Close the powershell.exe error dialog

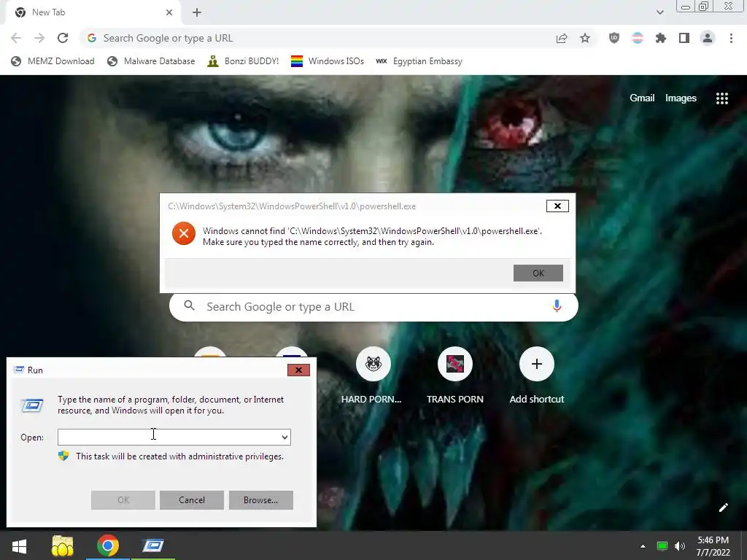tap(557, 206)
